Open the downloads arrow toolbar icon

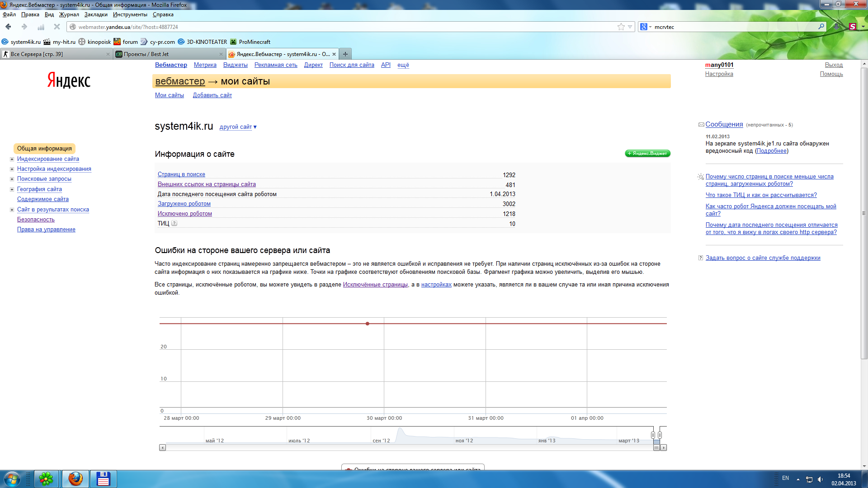point(836,27)
